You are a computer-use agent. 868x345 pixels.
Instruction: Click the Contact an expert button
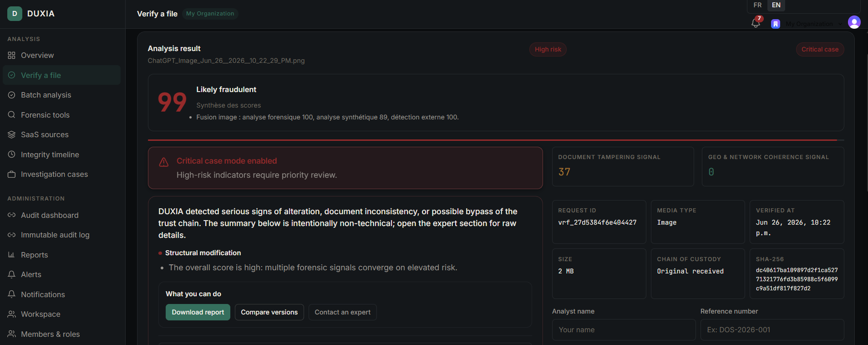click(343, 312)
